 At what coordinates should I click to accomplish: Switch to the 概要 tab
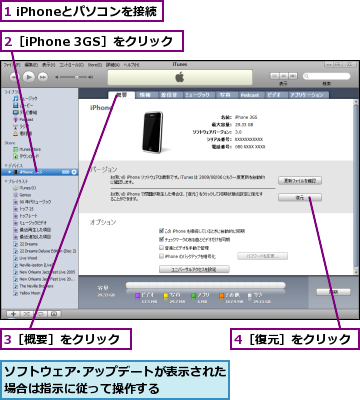122,95
